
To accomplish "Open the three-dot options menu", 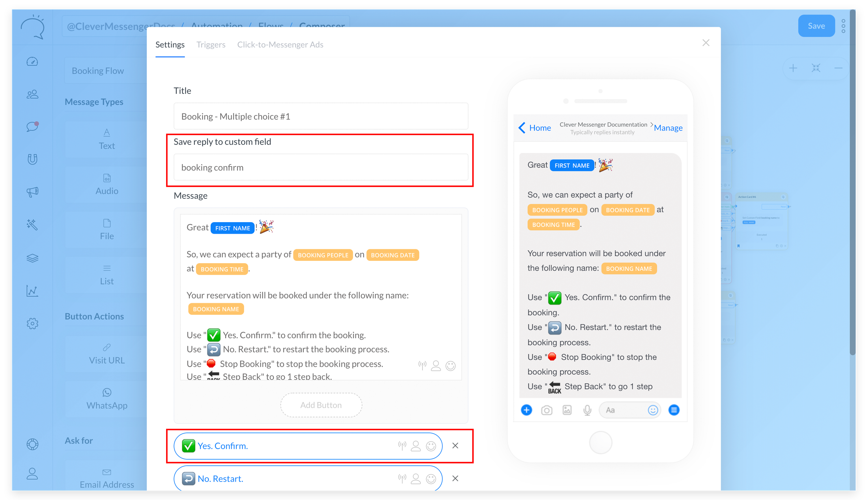I will pos(843,26).
